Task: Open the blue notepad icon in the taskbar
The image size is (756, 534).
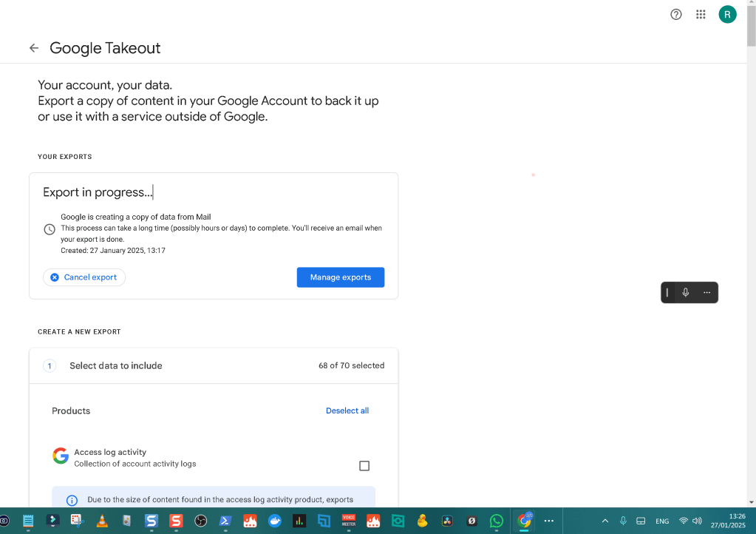Action: (28, 521)
